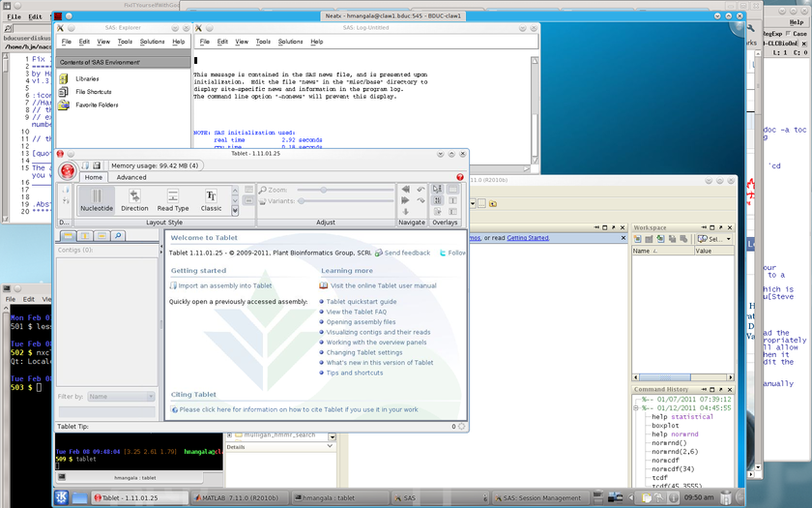Click the Variants icon in Adjust group
812x508 pixels.
[263, 201]
